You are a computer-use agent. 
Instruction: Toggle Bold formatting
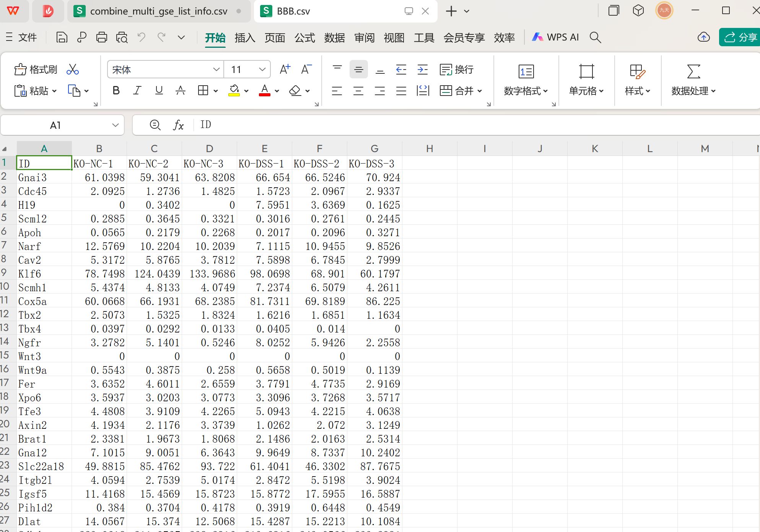coord(116,91)
